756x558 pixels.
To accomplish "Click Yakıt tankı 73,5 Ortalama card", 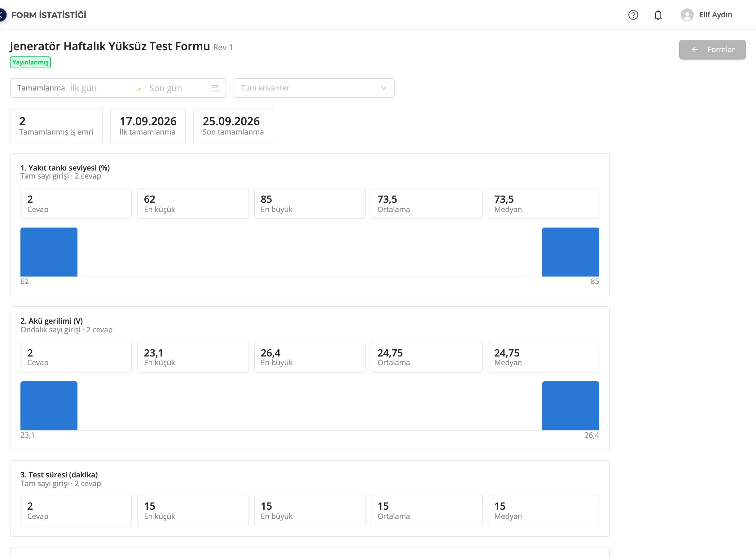I will [x=426, y=203].
